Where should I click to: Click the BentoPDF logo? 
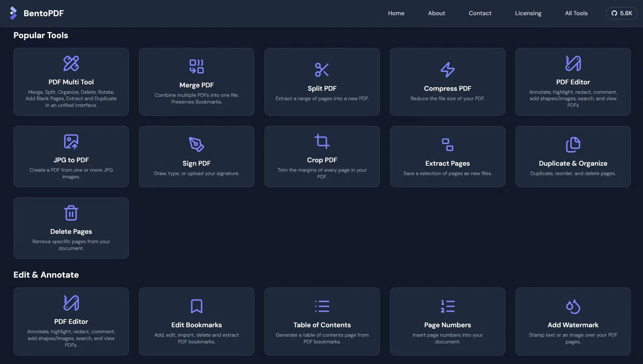coord(36,13)
